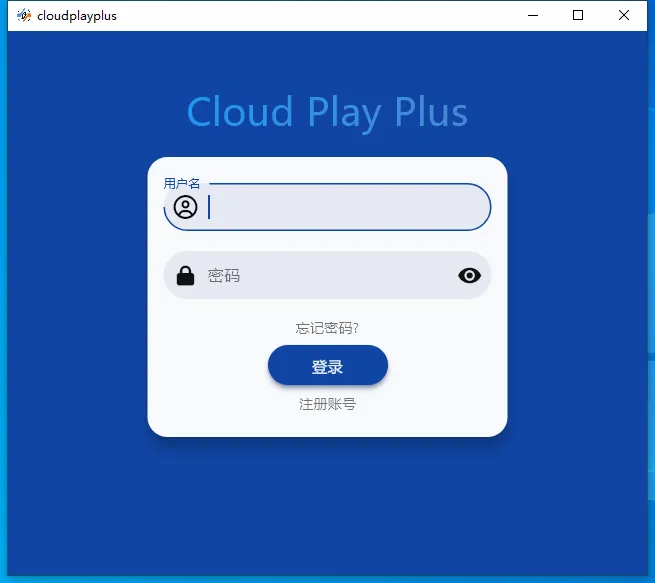Close the cloudplayplus window

pos(624,15)
